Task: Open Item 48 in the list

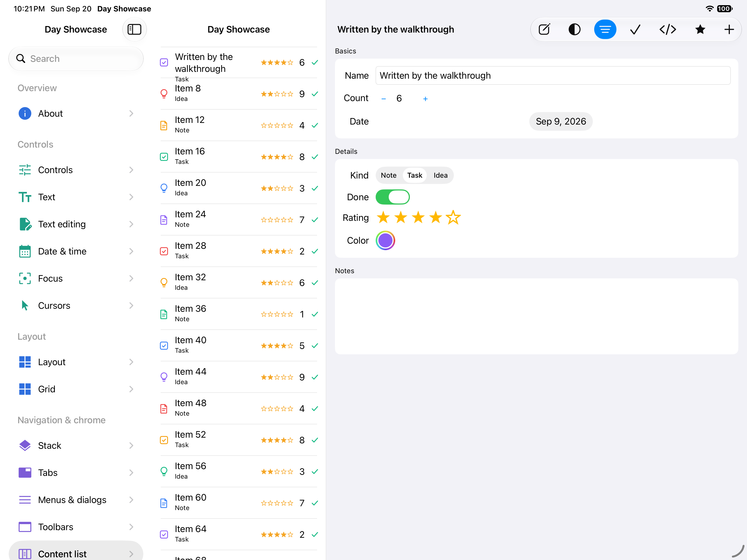Action: (x=238, y=408)
